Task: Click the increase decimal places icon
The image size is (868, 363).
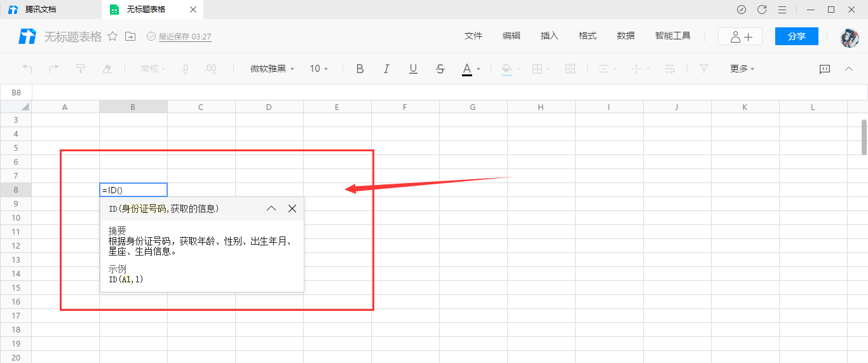Action: [211, 69]
